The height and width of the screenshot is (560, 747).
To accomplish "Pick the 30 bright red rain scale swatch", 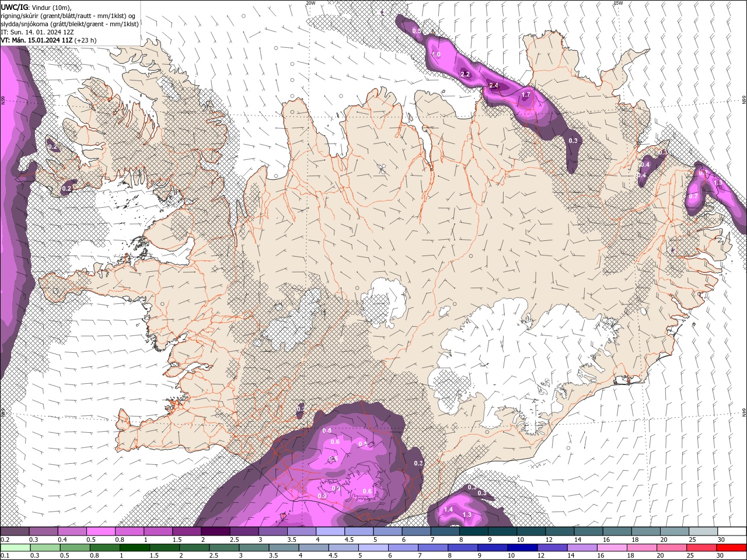I will [731, 548].
